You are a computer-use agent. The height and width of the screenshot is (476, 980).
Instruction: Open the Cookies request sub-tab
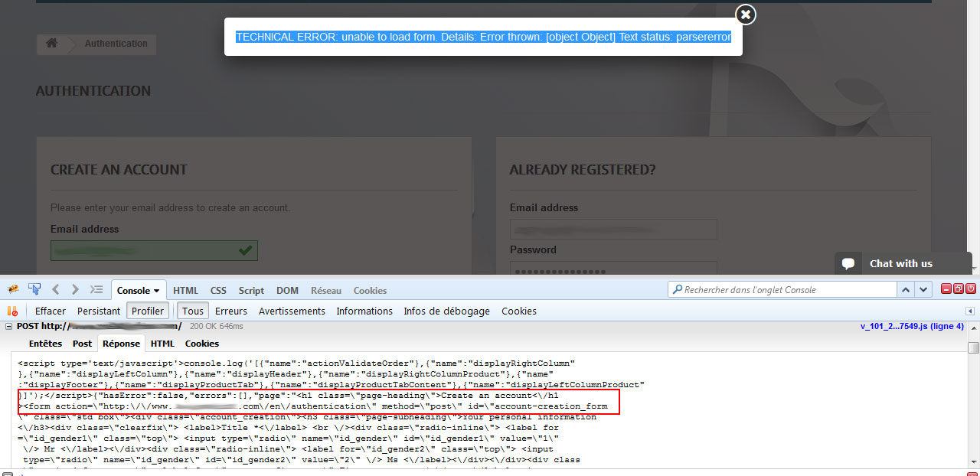(202, 344)
